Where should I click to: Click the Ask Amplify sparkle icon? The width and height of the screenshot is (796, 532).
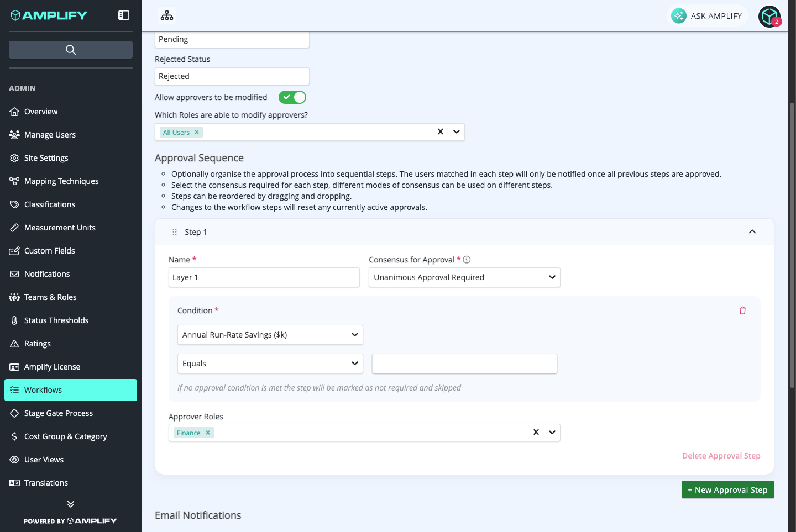pos(679,16)
